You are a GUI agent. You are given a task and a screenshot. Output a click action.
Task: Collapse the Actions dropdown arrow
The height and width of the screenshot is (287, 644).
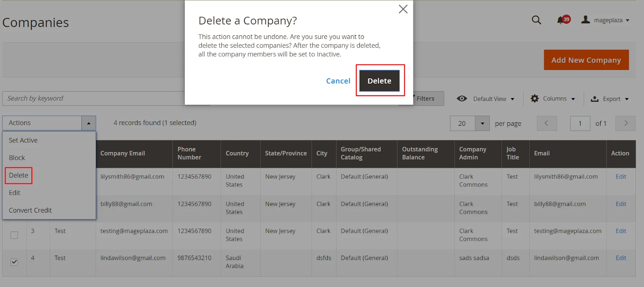coord(89,123)
